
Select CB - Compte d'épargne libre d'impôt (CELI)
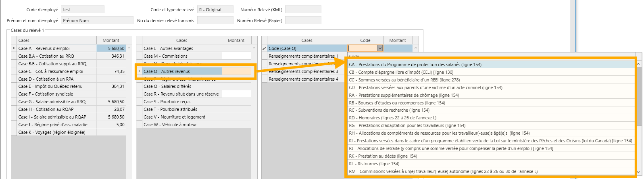(492, 72)
